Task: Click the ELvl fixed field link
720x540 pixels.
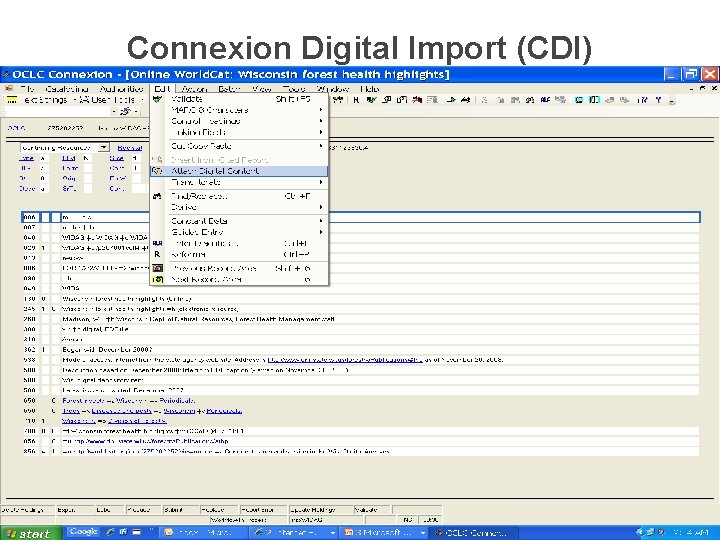Action: coord(68,158)
